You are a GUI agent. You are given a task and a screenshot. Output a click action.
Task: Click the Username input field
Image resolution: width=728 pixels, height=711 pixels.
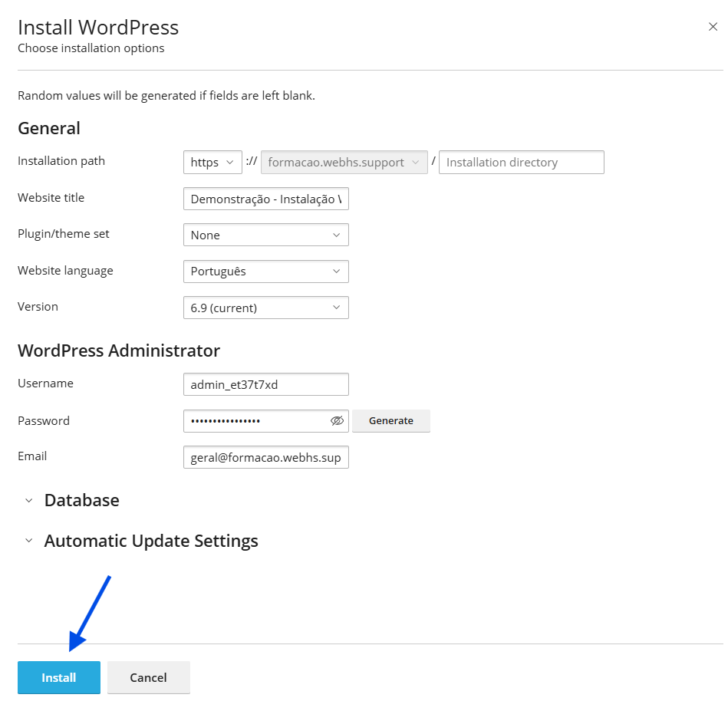pos(266,385)
